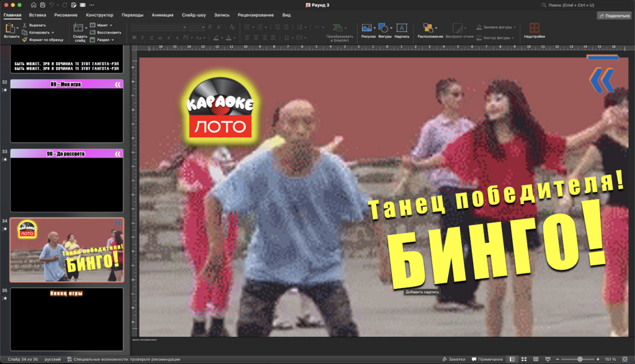Toggle italic (К) formatting
Viewport: 635px width, 364px height.
(x=143, y=38)
